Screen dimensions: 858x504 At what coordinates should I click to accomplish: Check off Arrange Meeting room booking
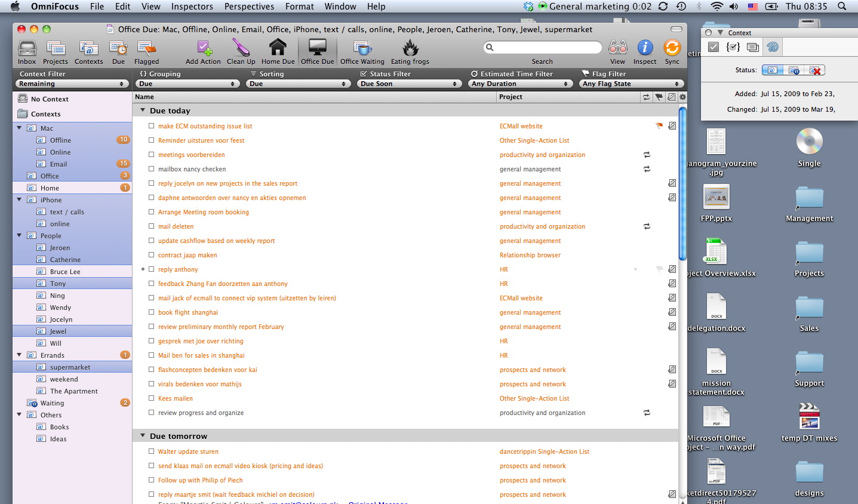click(x=152, y=212)
